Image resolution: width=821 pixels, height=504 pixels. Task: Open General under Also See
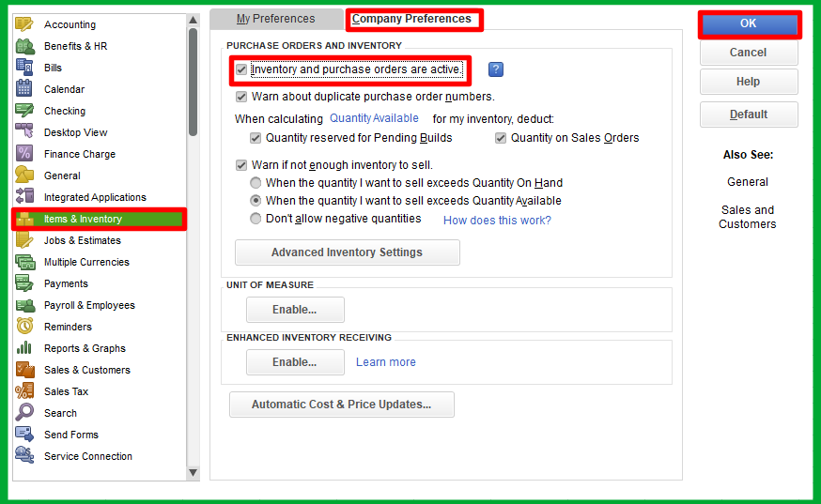pos(748,182)
